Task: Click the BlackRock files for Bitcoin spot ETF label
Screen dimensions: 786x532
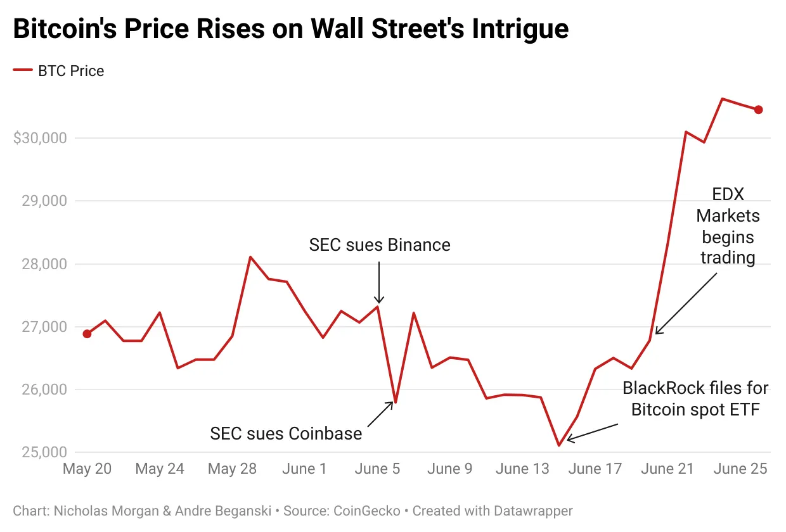Action: 695,398
